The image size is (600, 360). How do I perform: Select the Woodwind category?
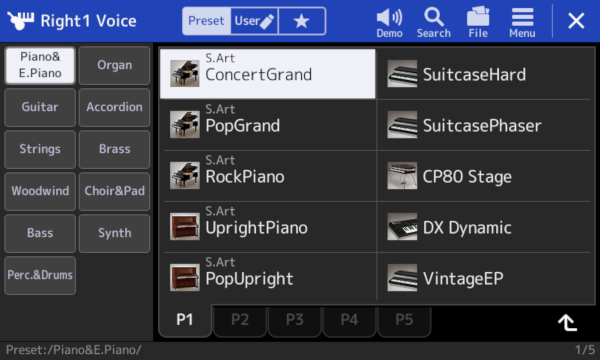40,191
